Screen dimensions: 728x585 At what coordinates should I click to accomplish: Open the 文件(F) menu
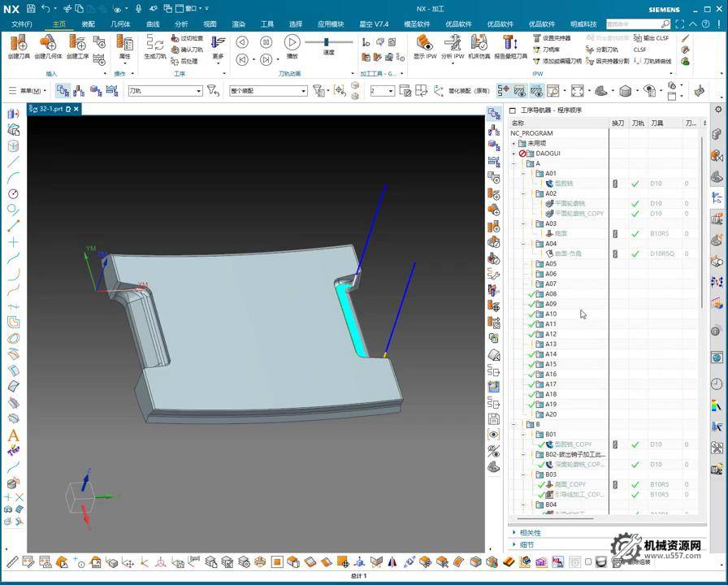tap(21, 24)
